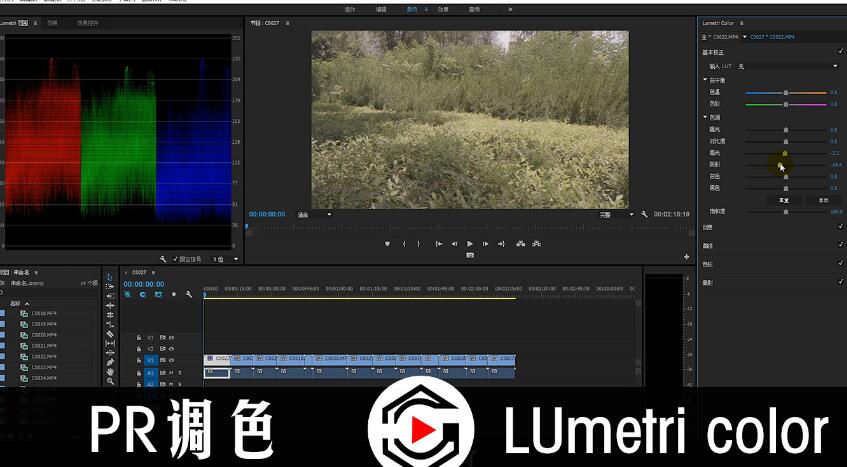This screenshot has height=467, width=847.
Task: Open Program monitor settings wrench
Action: point(644,214)
